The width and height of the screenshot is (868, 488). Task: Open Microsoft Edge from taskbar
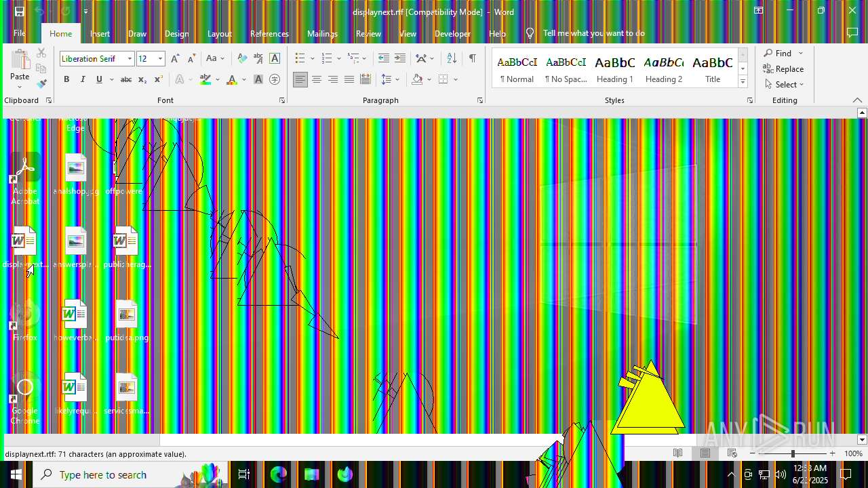coord(279,474)
